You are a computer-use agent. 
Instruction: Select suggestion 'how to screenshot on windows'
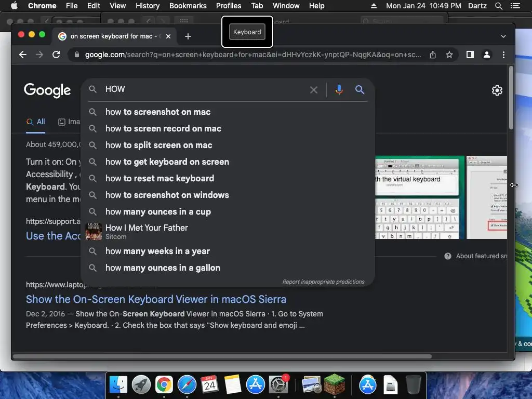click(x=228, y=195)
